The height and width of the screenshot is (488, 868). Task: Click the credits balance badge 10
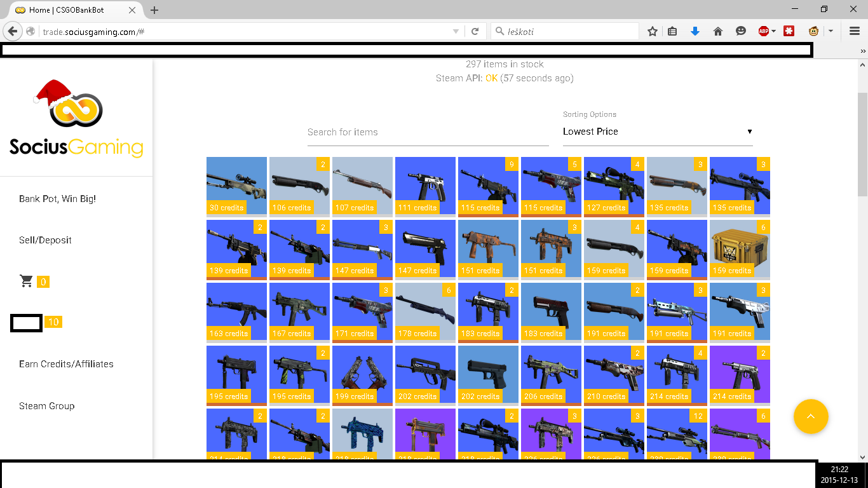click(53, 322)
